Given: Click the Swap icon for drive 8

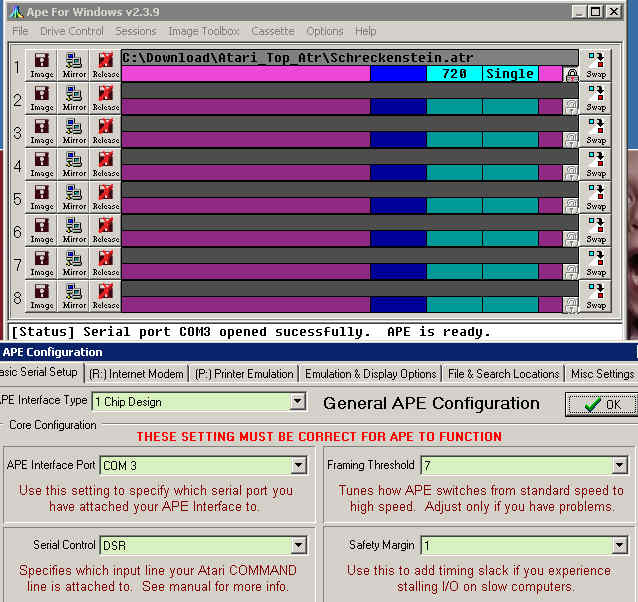Looking at the screenshot, I should (x=596, y=296).
